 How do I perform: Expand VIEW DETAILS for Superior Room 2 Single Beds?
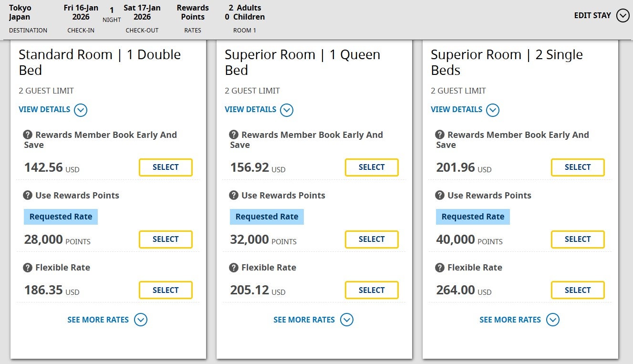(465, 109)
